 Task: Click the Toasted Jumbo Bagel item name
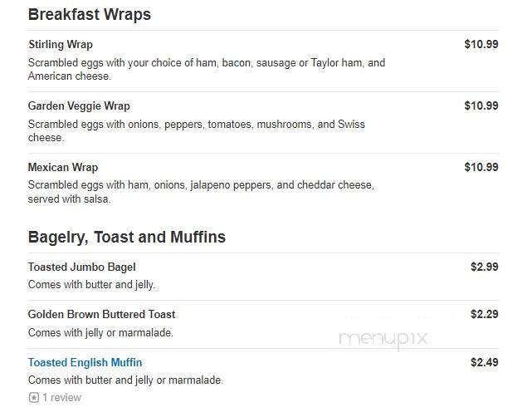[82, 267]
